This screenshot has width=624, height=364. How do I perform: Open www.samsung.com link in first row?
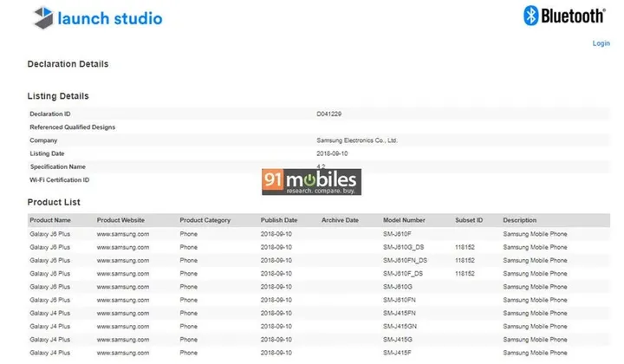point(122,234)
